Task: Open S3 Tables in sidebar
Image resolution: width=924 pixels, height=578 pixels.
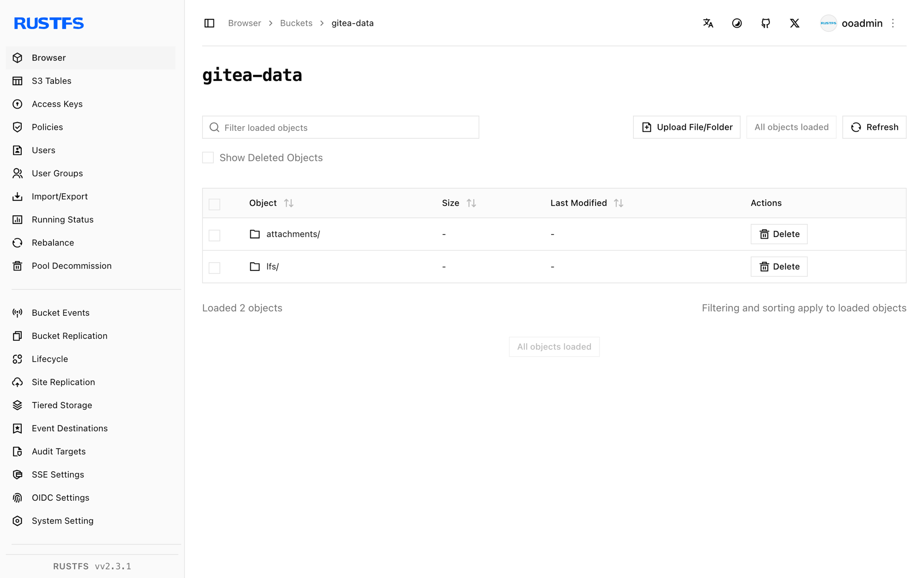Action: [x=91, y=81]
